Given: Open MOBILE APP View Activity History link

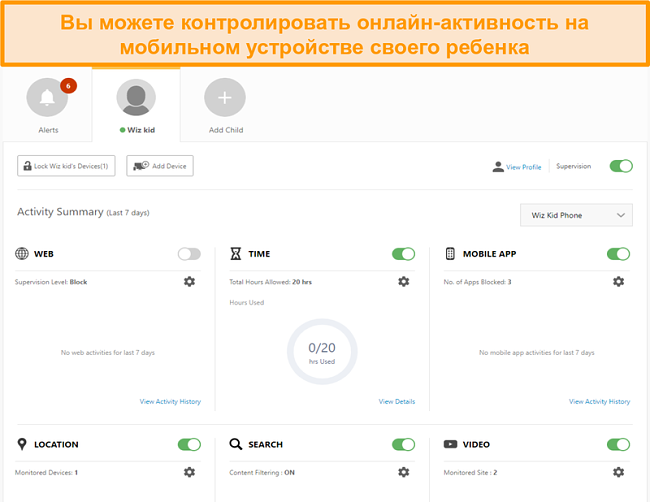Looking at the screenshot, I should click(599, 401).
